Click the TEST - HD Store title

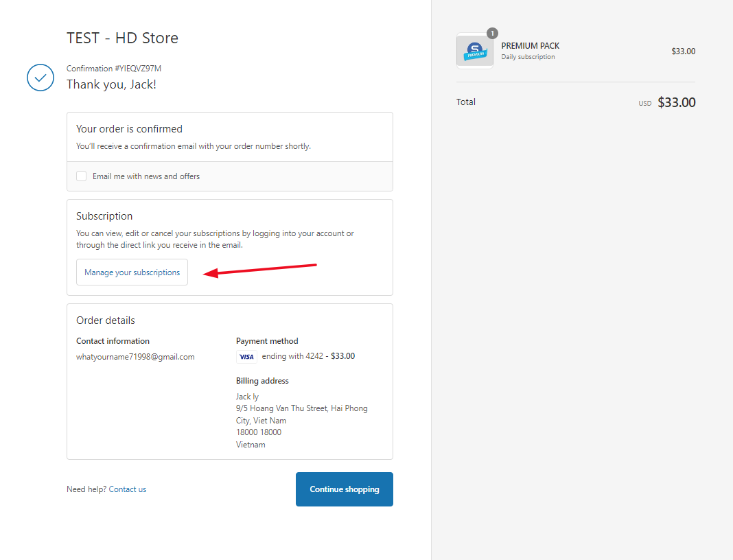pos(122,38)
